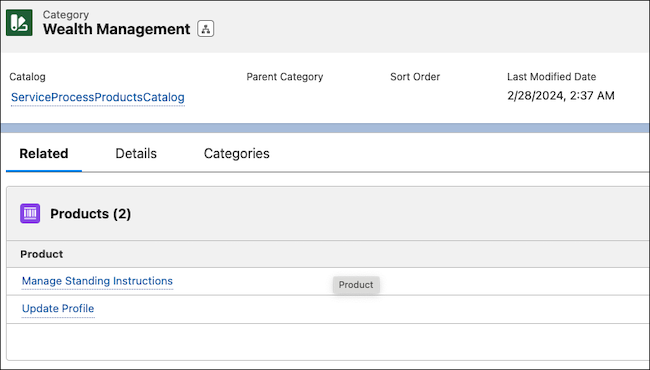Click the green Category record icon
Screen dimensions: 650x370
coord(19,22)
